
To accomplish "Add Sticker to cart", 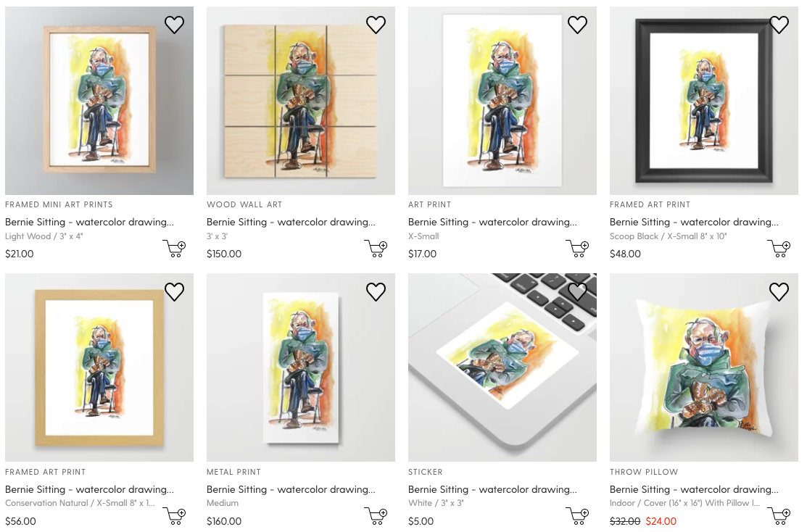I will (x=577, y=515).
